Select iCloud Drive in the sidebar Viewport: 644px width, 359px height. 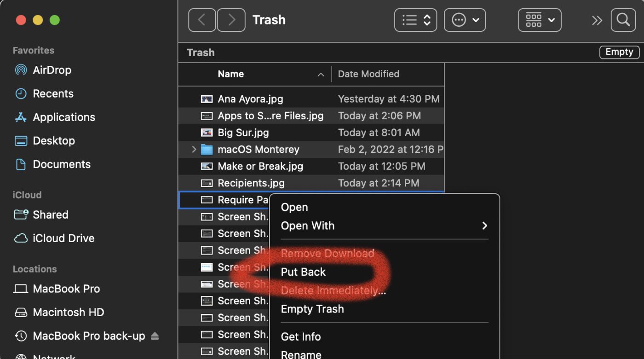tap(63, 238)
